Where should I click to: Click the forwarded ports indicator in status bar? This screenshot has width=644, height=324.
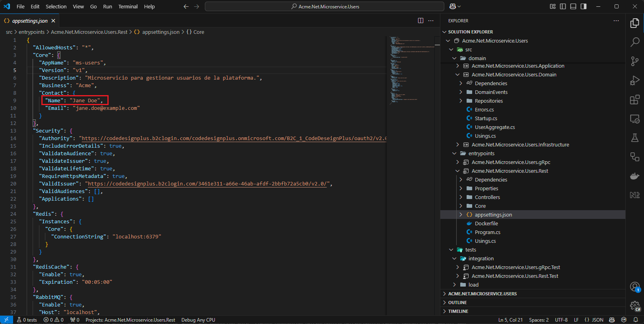pyautogui.click(x=75, y=320)
